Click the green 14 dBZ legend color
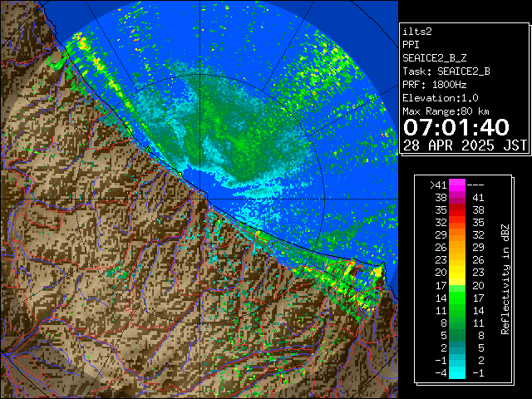Viewport: 532px width, 399px height. click(457, 298)
